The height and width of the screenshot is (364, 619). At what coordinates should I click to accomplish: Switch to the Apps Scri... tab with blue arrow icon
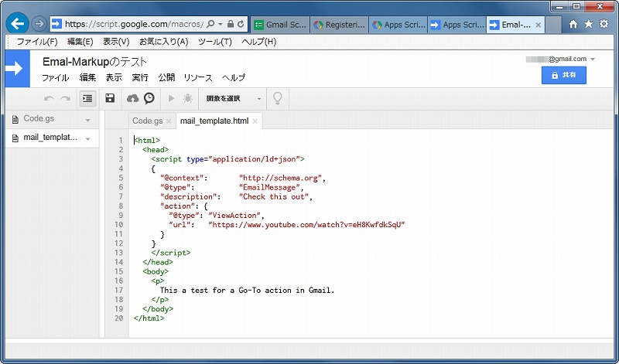457,25
